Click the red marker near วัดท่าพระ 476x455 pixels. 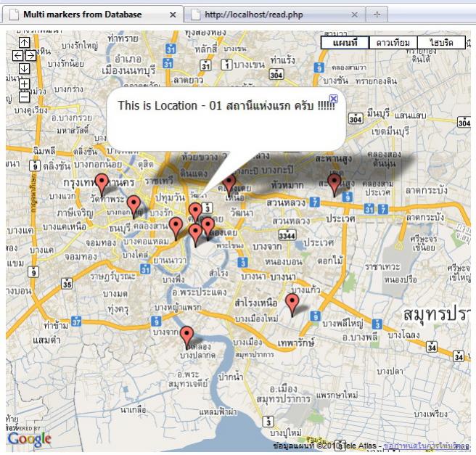click(x=102, y=185)
